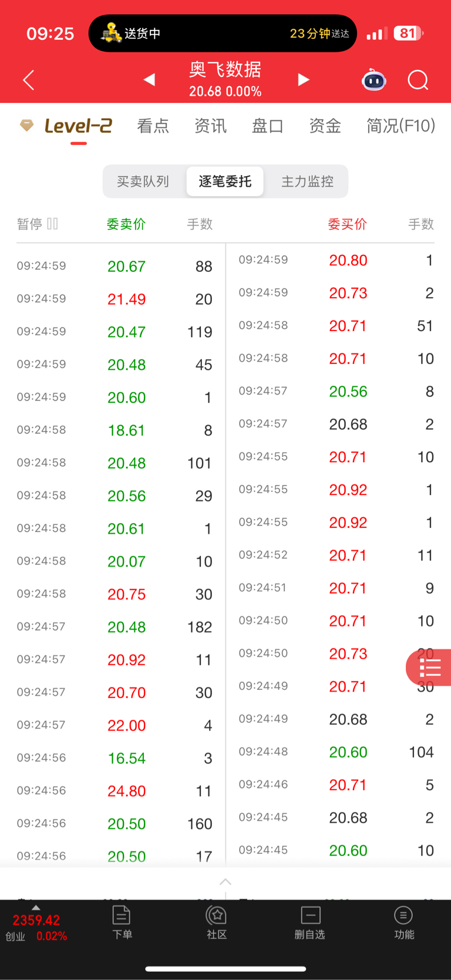
Task: Switch to the 盘口 tab
Action: (268, 126)
